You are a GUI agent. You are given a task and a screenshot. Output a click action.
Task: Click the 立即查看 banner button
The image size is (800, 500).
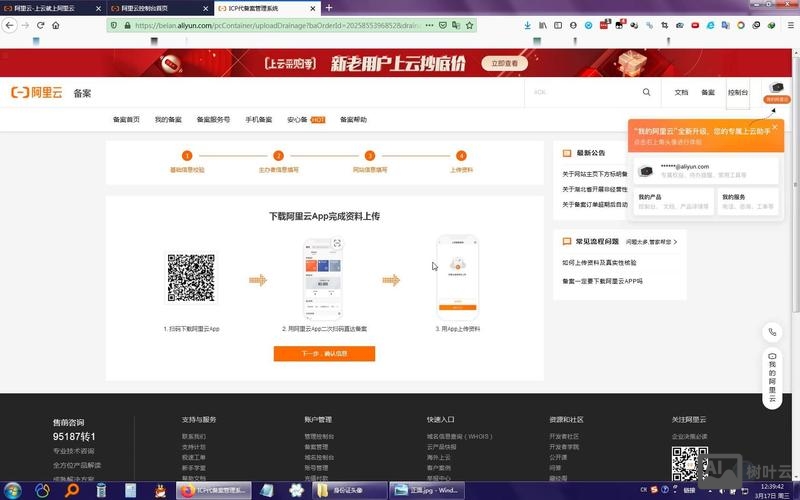click(504, 63)
